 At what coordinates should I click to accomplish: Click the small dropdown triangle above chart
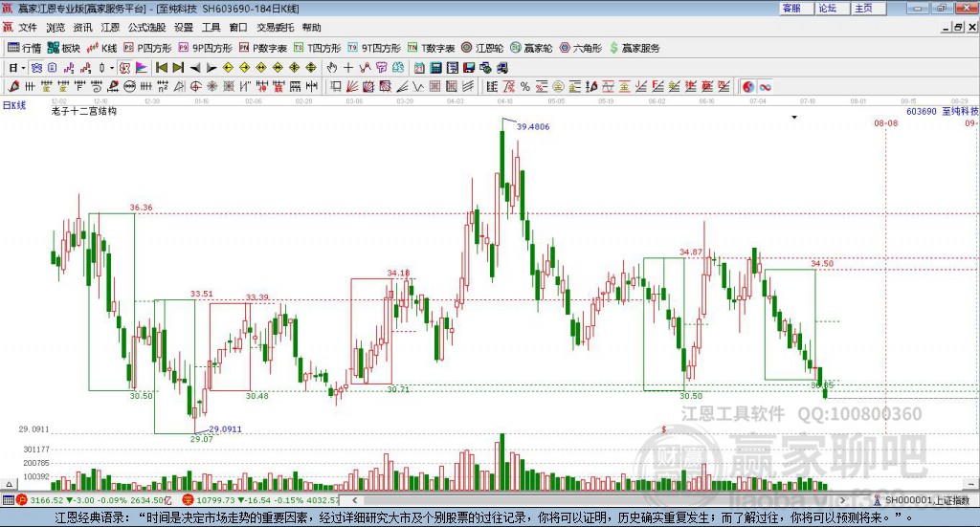coord(794,117)
